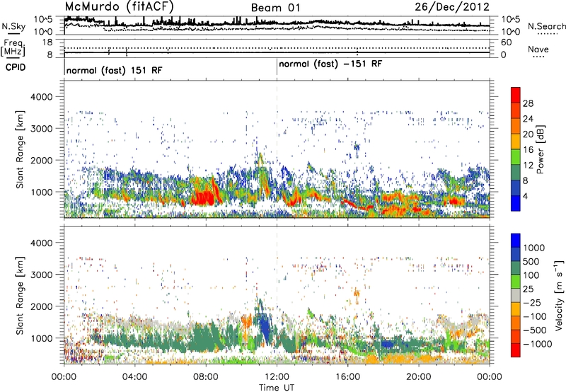Pick the light green 12–16 dB power segment
This screenshot has height=392, width=566.
(516, 157)
